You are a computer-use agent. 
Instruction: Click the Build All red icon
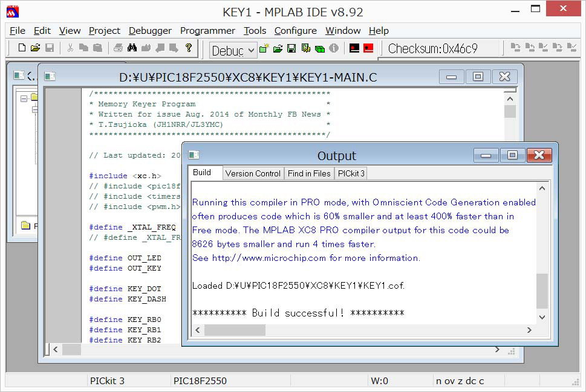(368, 48)
